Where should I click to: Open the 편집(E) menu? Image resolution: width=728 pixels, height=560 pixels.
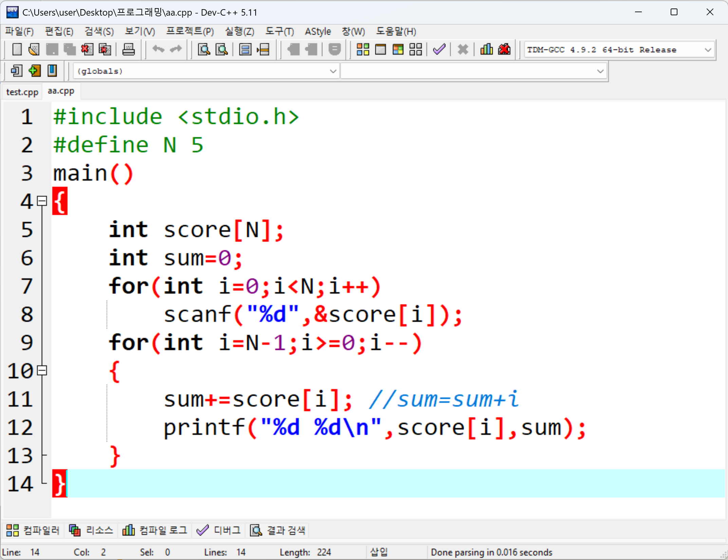(59, 32)
